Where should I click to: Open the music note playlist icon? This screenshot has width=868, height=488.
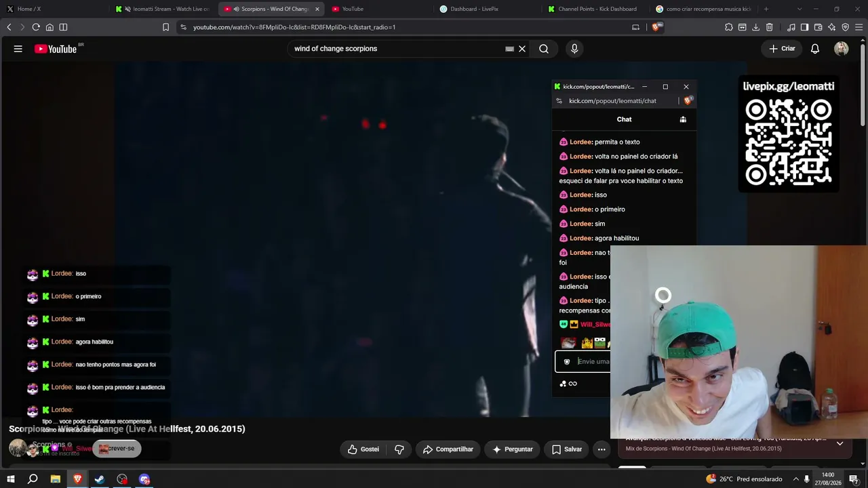(791, 27)
